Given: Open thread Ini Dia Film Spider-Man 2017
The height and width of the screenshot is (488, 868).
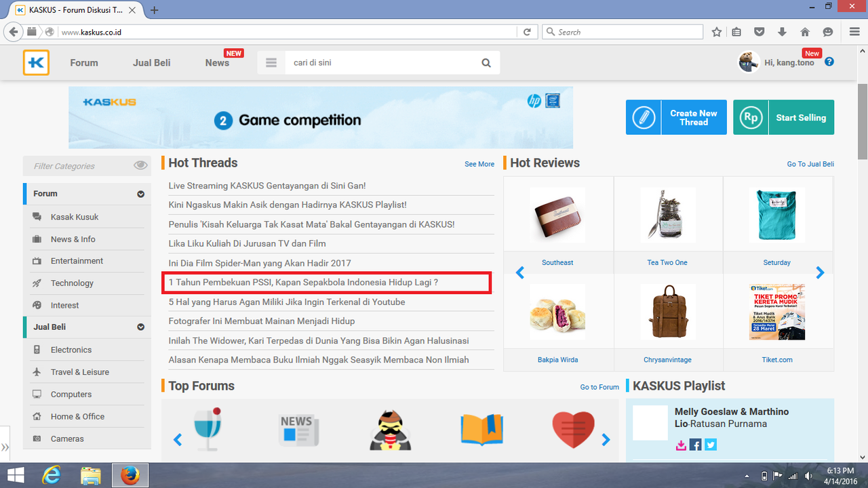Looking at the screenshot, I should [260, 263].
